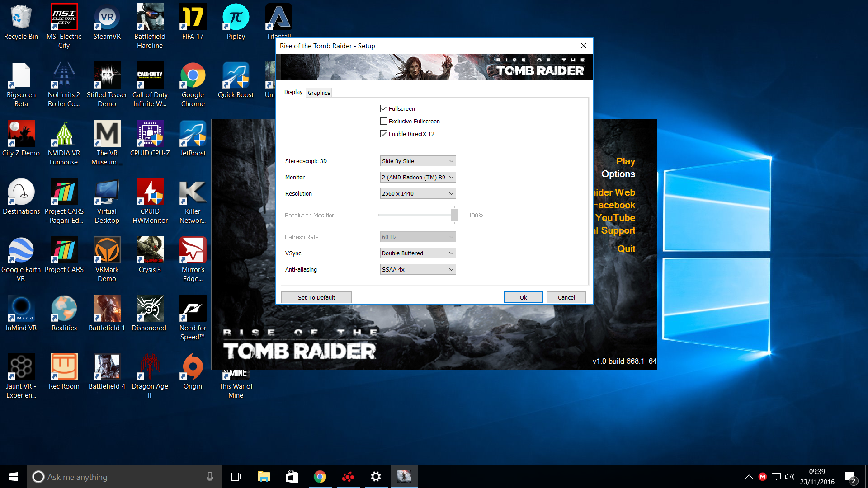The width and height of the screenshot is (868, 488).
Task: Open the This War of Mine shortcut
Action: tap(236, 384)
